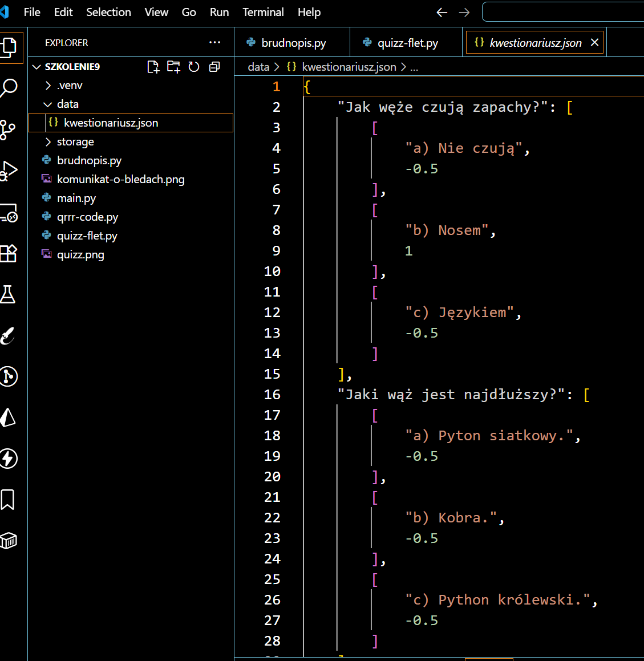
Task: Open Source Control view in activity bar
Action: point(7,129)
